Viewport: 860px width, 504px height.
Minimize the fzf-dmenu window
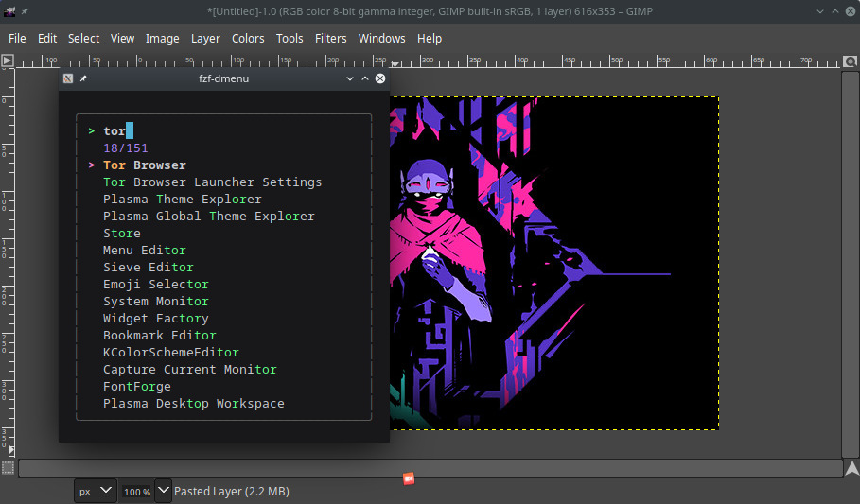(350, 79)
